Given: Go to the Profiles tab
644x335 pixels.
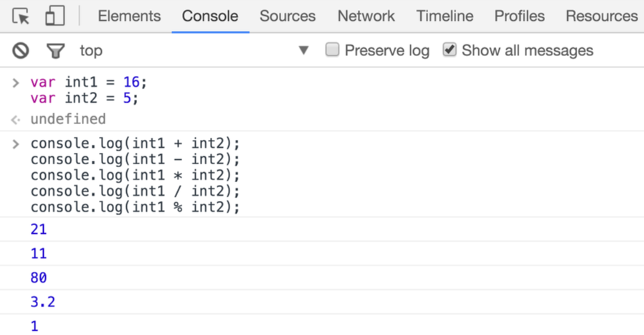Looking at the screenshot, I should tap(519, 16).
